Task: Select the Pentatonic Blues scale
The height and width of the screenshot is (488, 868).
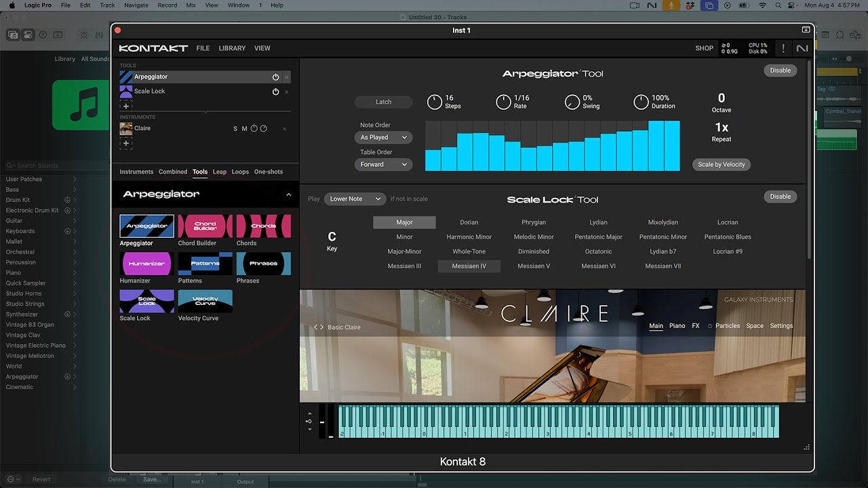Action: pos(728,237)
